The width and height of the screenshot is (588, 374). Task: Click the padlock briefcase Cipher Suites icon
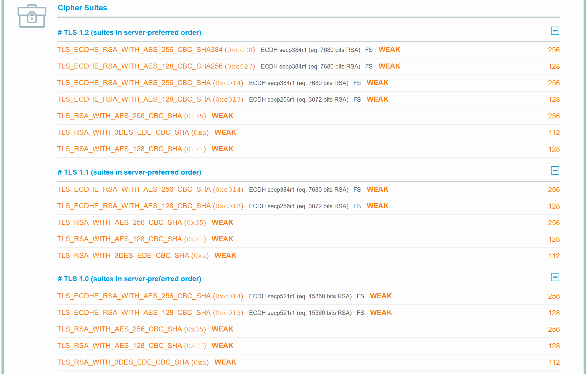(x=32, y=17)
